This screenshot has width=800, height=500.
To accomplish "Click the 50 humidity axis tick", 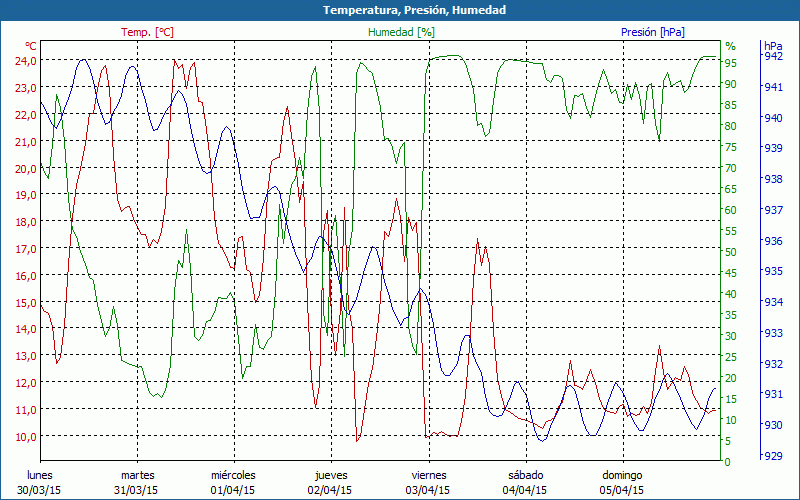I will (x=731, y=252).
